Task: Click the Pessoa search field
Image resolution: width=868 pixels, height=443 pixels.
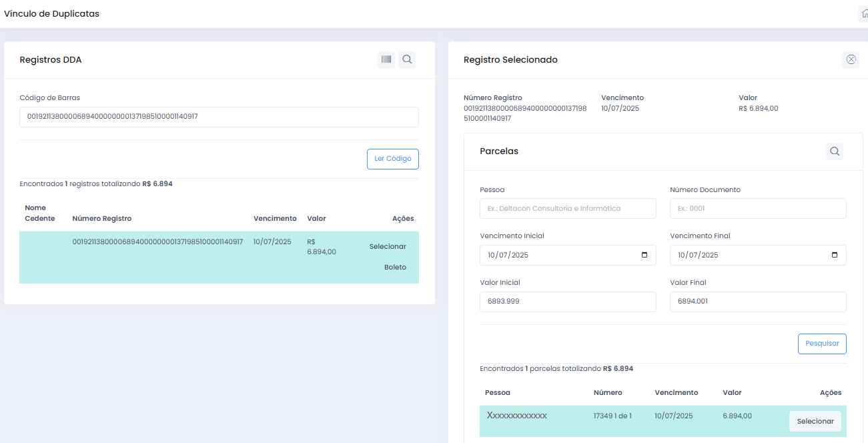Action: pyautogui.click(x=568, y=208)
